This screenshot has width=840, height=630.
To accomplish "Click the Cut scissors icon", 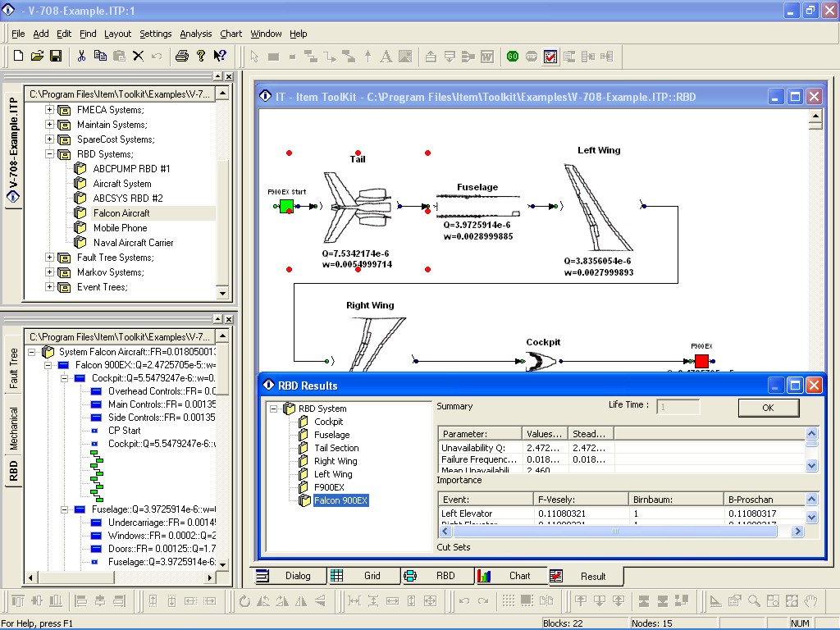I will (81, 56).
